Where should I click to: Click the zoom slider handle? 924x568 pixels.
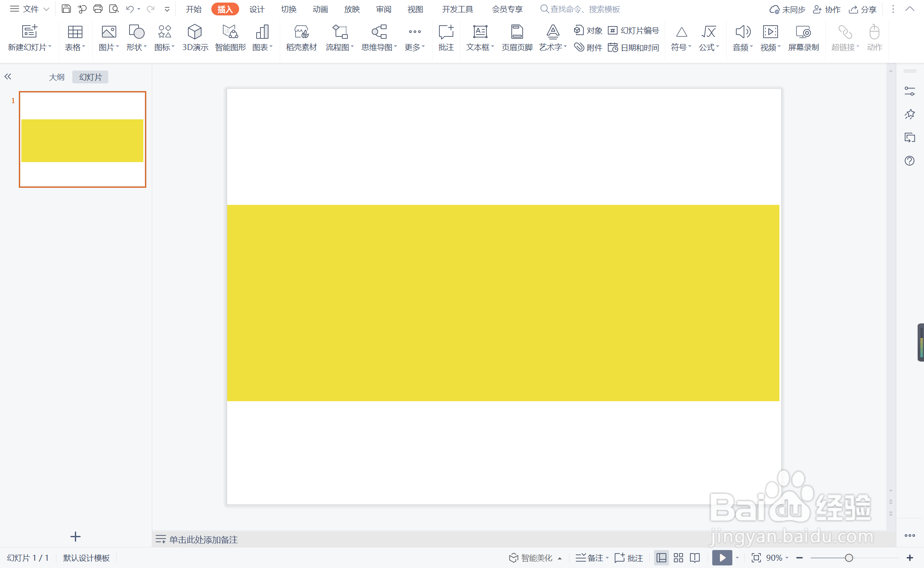click(x=849, y=558)
